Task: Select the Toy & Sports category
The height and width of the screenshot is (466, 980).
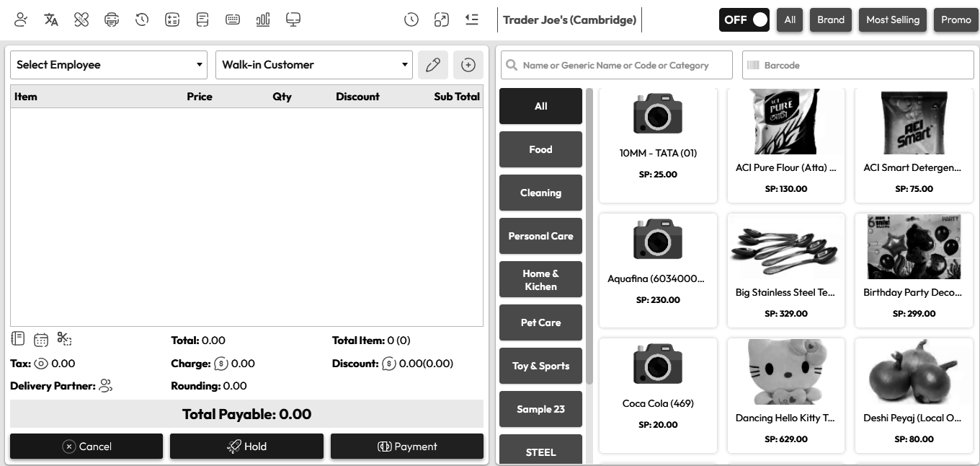Action: pyautogui.click(x=540, y=366)
